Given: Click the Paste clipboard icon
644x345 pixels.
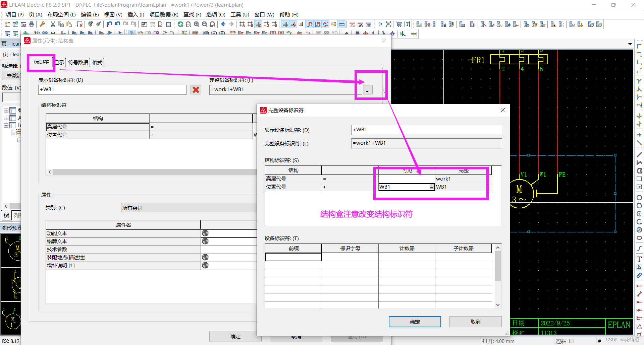Looking at the screenshot, I should [x=69, y=24].
